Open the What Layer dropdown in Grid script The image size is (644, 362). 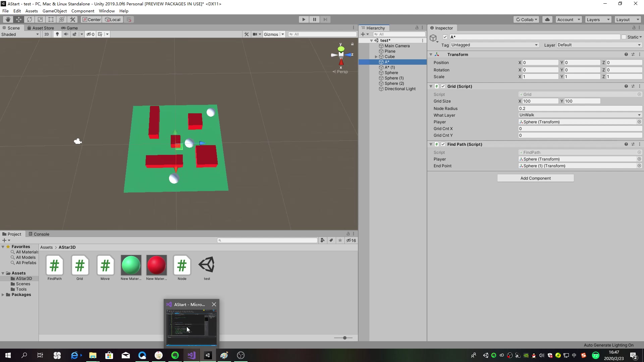579,115
